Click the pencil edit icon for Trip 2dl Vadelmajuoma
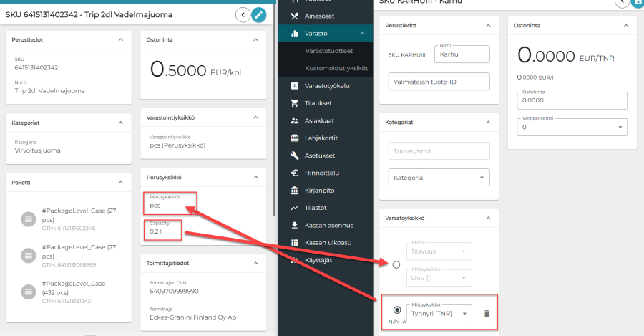This screenshot has height=336, width=644. 259,14
